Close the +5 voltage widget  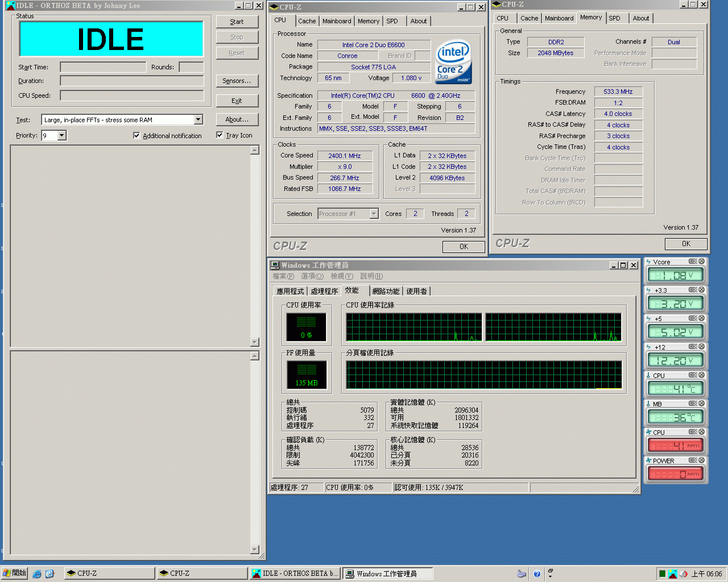coord(701,318)
